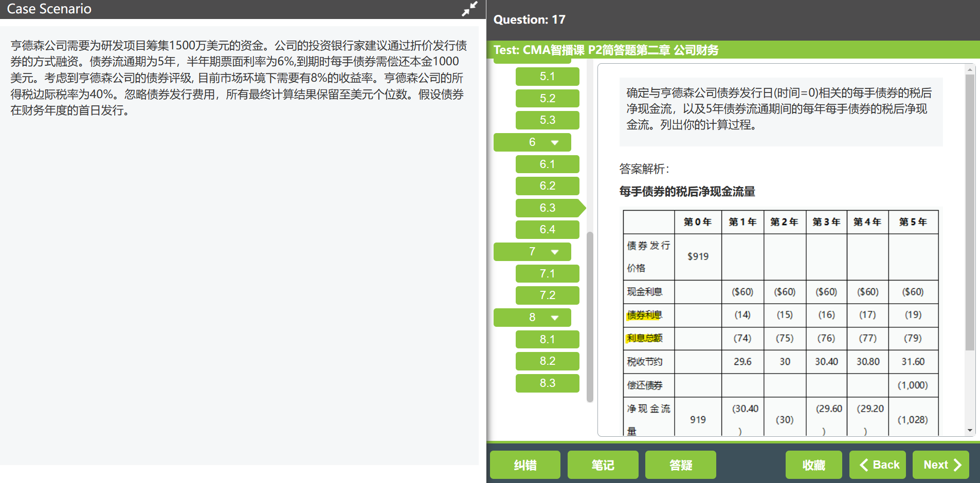Click the $919 cell in table
980x483 pixels.
tap(698, 256)
